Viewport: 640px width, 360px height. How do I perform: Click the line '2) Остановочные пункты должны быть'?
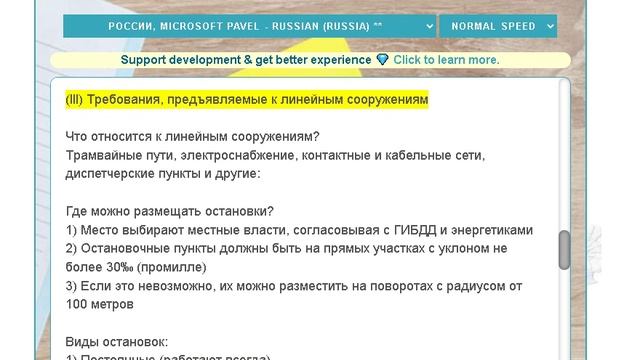(287, 249)
